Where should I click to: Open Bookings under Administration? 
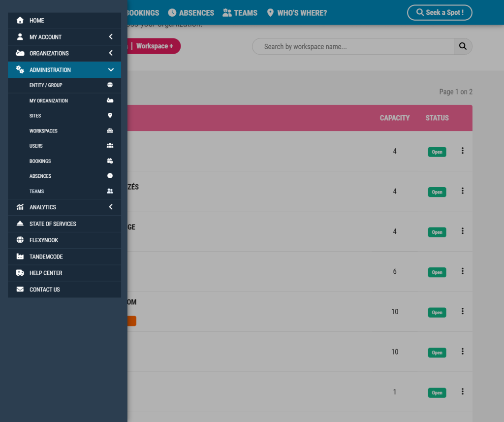point(64,161)
